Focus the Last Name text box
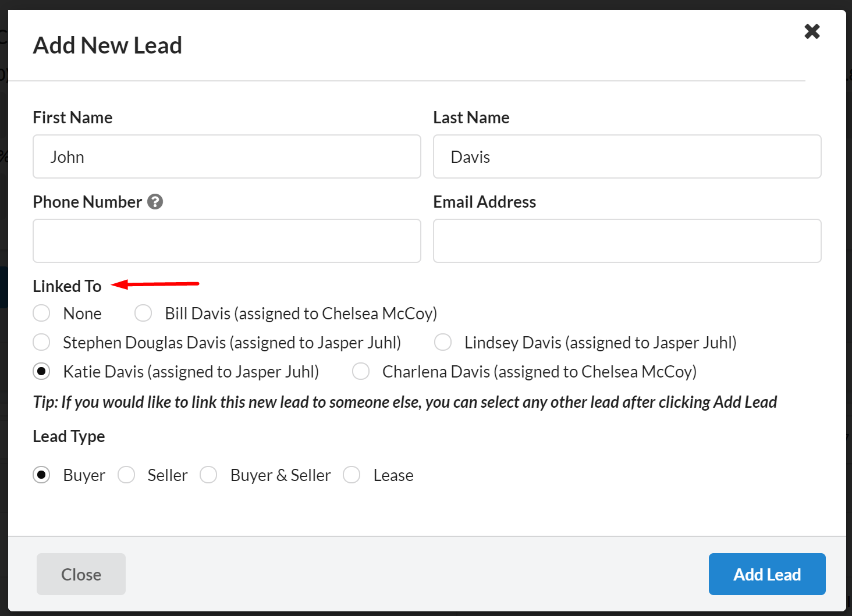The image size is (852, 616). [627, 157]
